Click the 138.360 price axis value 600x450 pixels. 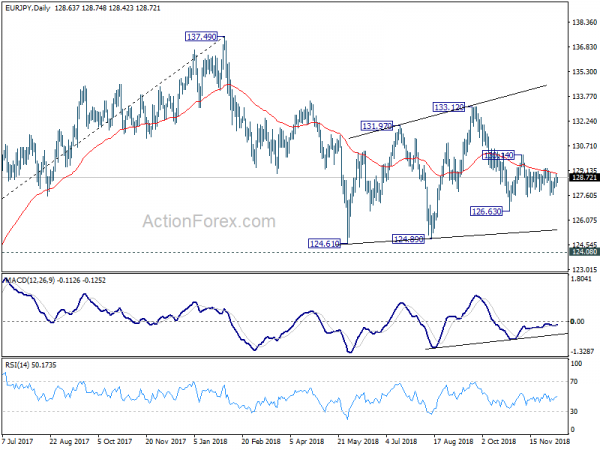[584, 23]
